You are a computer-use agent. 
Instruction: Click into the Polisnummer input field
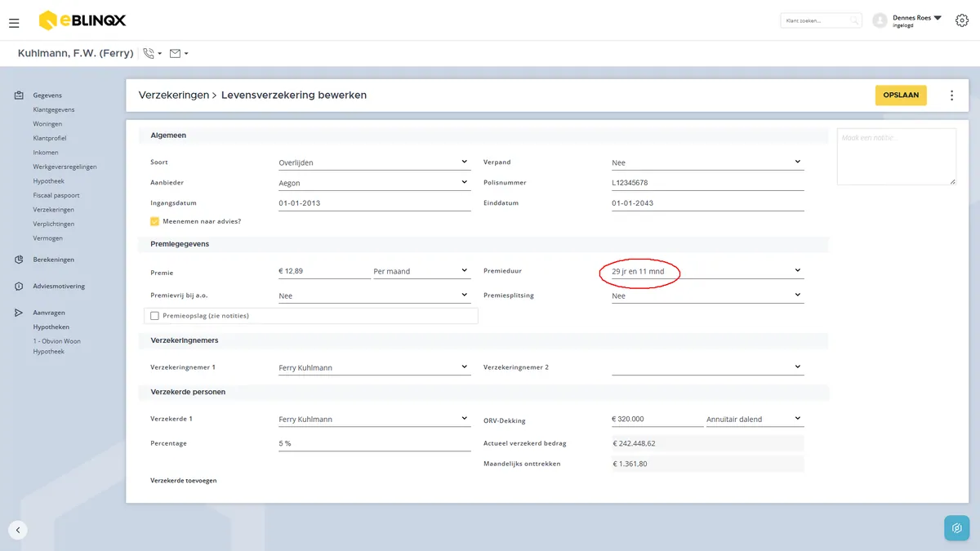tap(707, 183)
